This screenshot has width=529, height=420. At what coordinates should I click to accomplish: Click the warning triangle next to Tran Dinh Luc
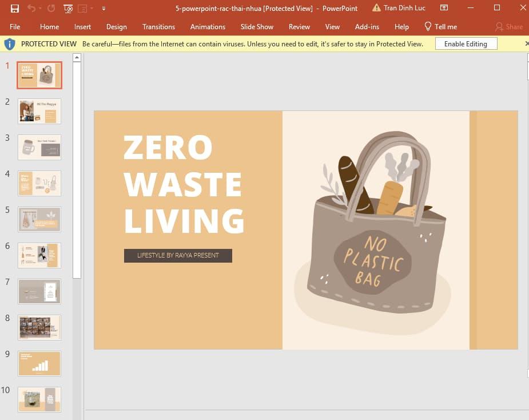tap(376, 8)
